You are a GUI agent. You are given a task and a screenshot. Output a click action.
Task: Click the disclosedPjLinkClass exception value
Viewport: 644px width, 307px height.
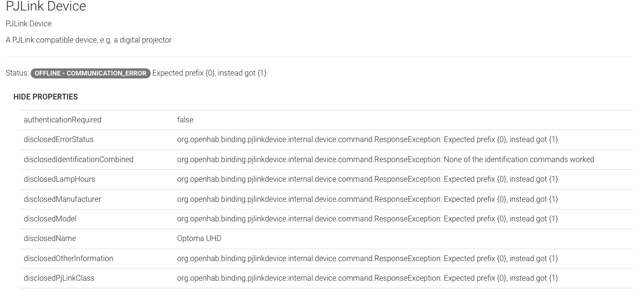(x=367, y=278)
